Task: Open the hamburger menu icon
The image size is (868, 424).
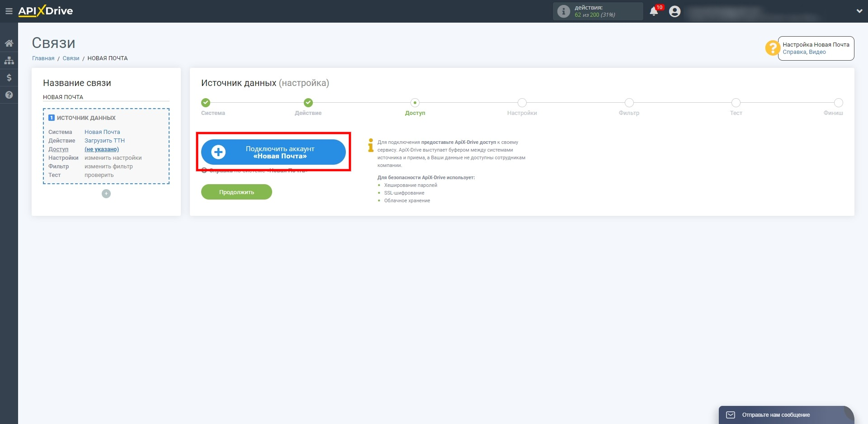Action: point(9,11)
